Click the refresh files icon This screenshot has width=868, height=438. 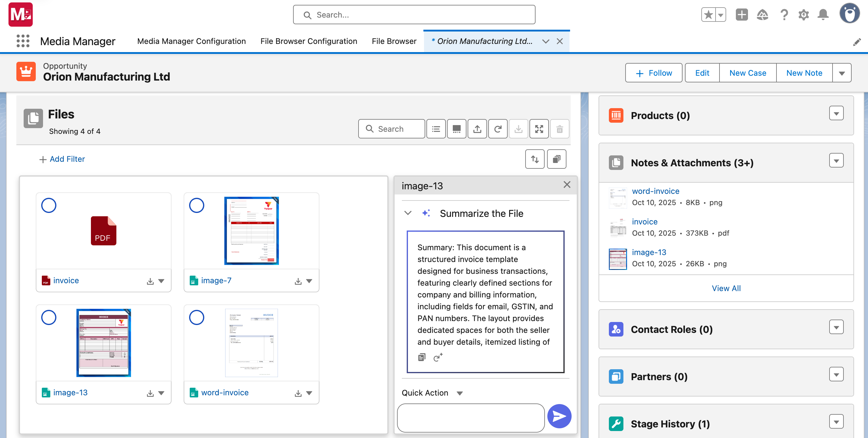pyautogui.click(x=497, y=129)
